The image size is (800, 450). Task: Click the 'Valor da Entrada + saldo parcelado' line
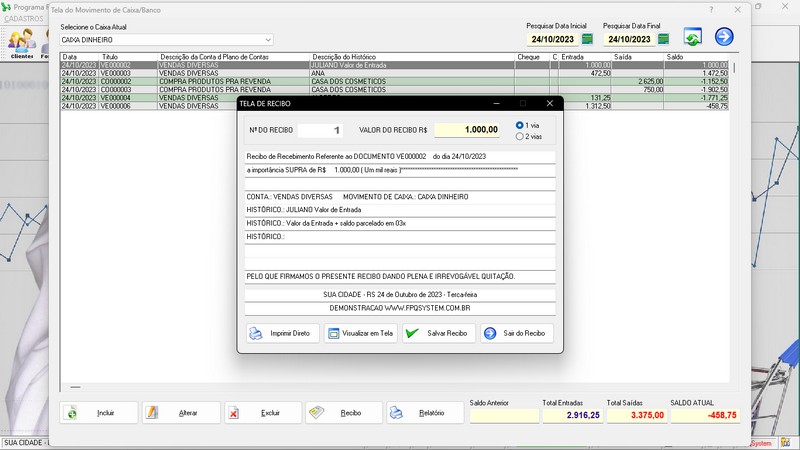pos(400,223)
